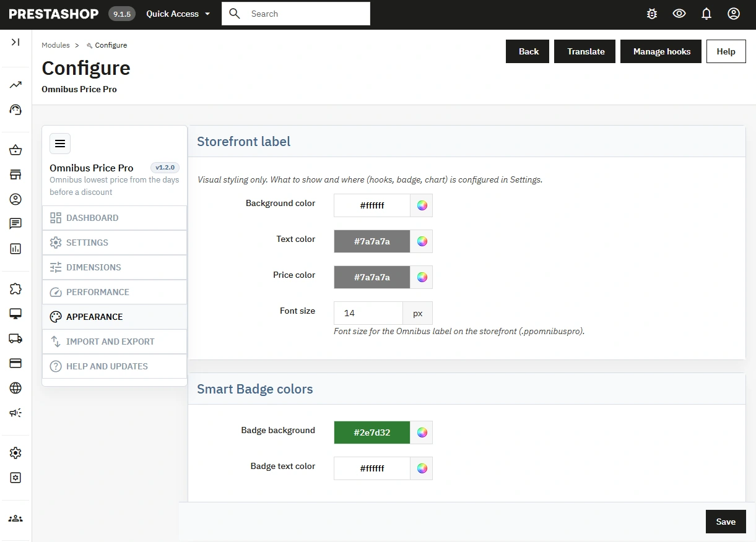Focus the Text color hex field
This screenshot has width=756, height=542.
tap(372, 241)
